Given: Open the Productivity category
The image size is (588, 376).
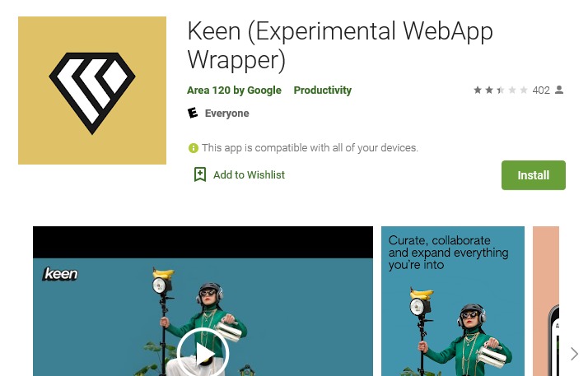Looking at the screenshot, I should [323, 91].
